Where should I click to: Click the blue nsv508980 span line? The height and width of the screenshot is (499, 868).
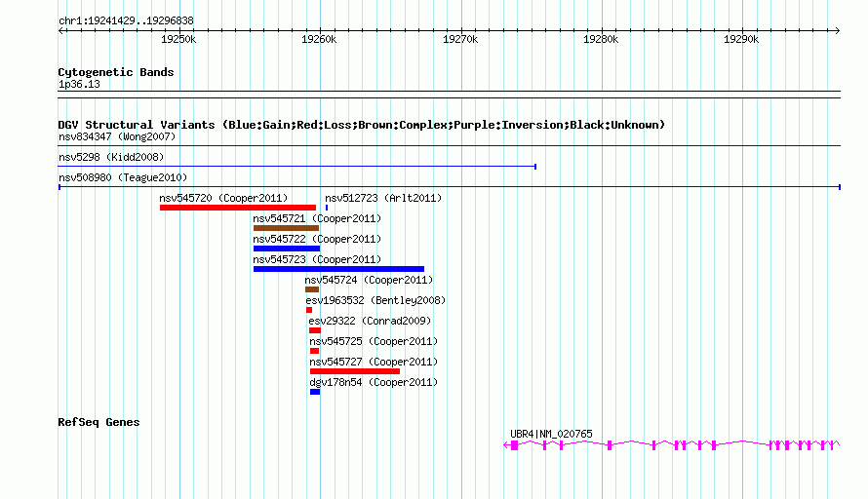coord(450,187)
